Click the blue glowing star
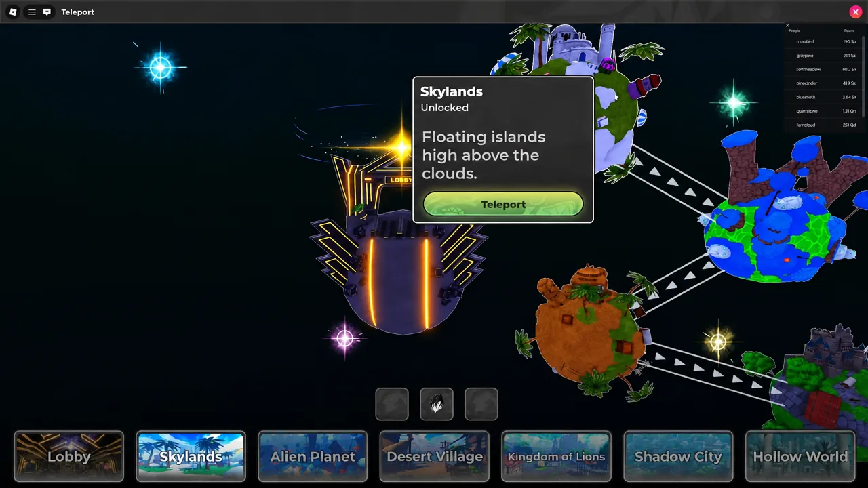The image size is (868, 488). coord(161,67)
